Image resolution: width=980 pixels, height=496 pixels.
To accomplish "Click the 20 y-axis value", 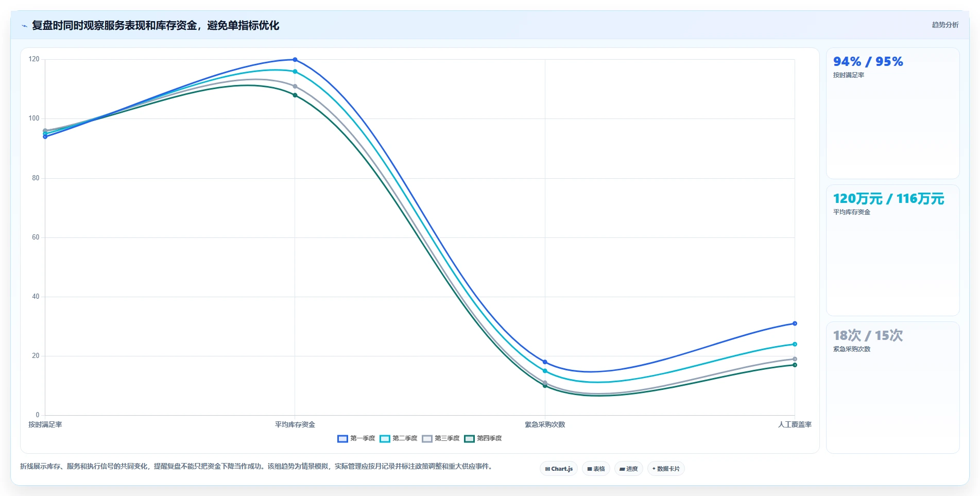I will 36,356.
